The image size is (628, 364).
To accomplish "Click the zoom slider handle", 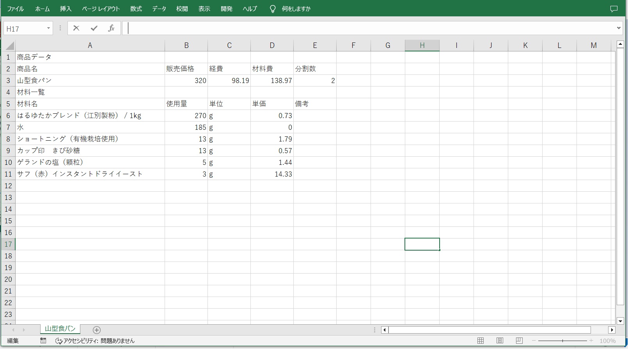I will 562,341.
